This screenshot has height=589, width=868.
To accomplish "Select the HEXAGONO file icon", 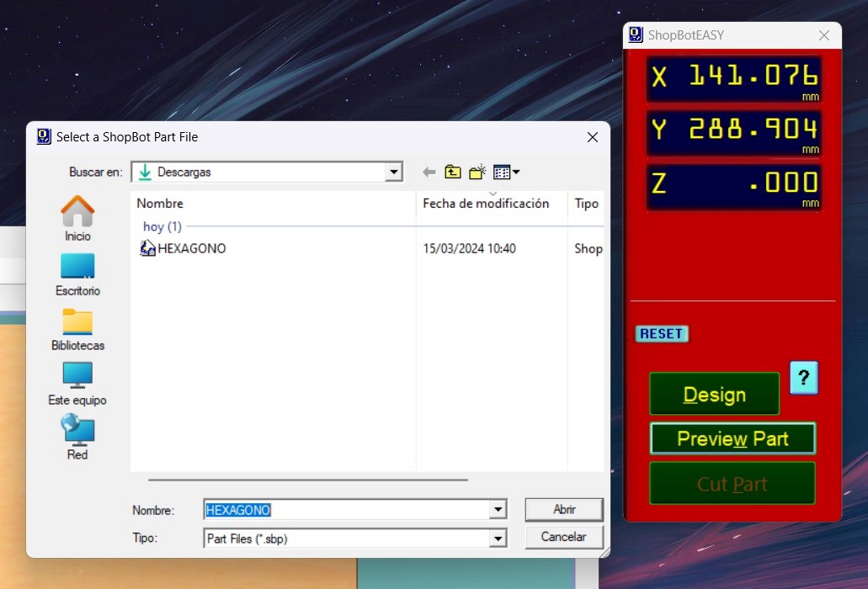I will [x=147, y=248].
